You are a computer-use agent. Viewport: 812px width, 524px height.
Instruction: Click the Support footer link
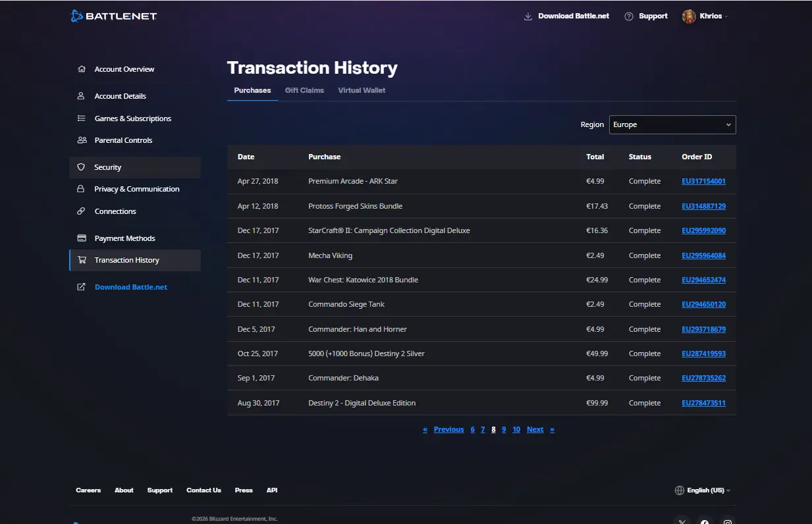[x=160, y=490]
